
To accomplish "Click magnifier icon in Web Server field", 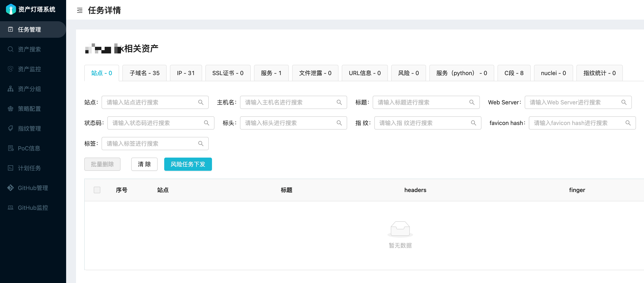I will click(624, 102).
